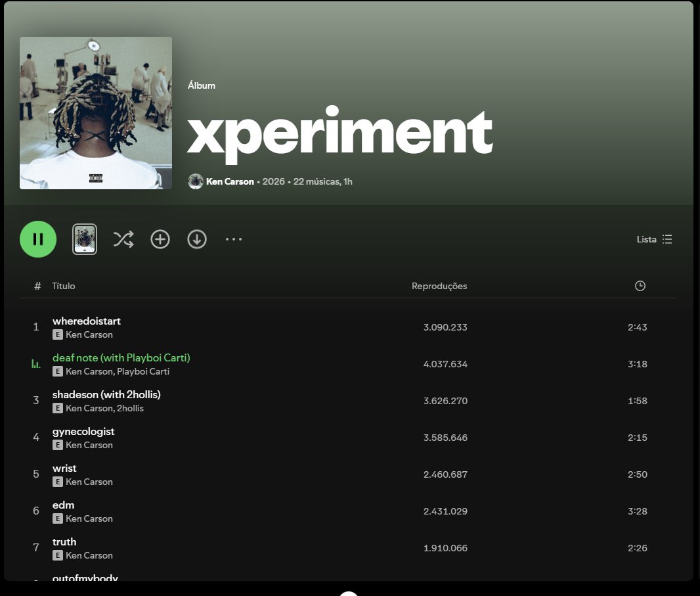Open the album canvas preview thumbnail

coord(85,239)
